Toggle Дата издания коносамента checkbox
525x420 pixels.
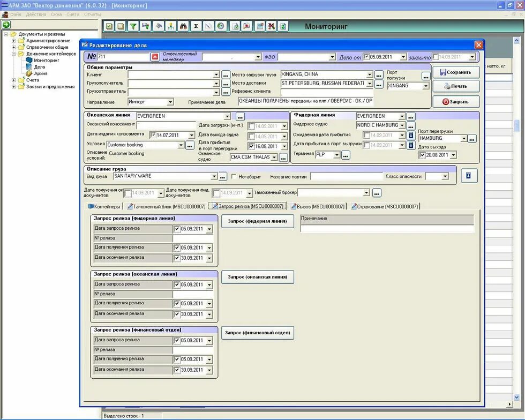tap(153, 136)
